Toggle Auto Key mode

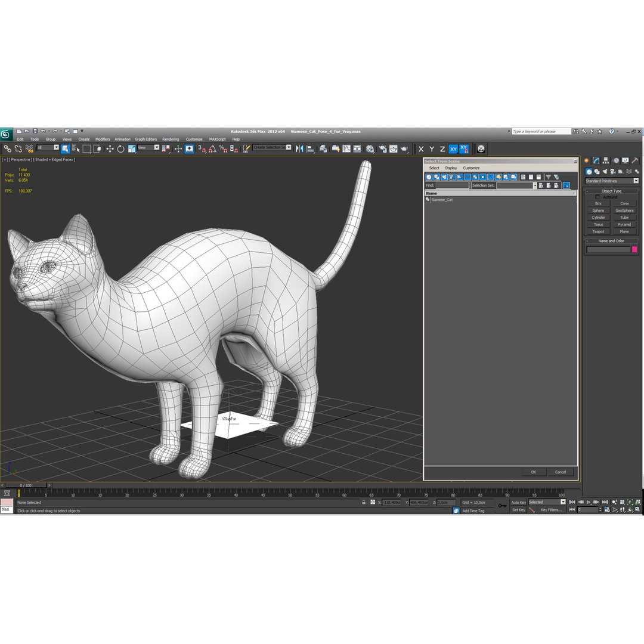click(518, 502)
